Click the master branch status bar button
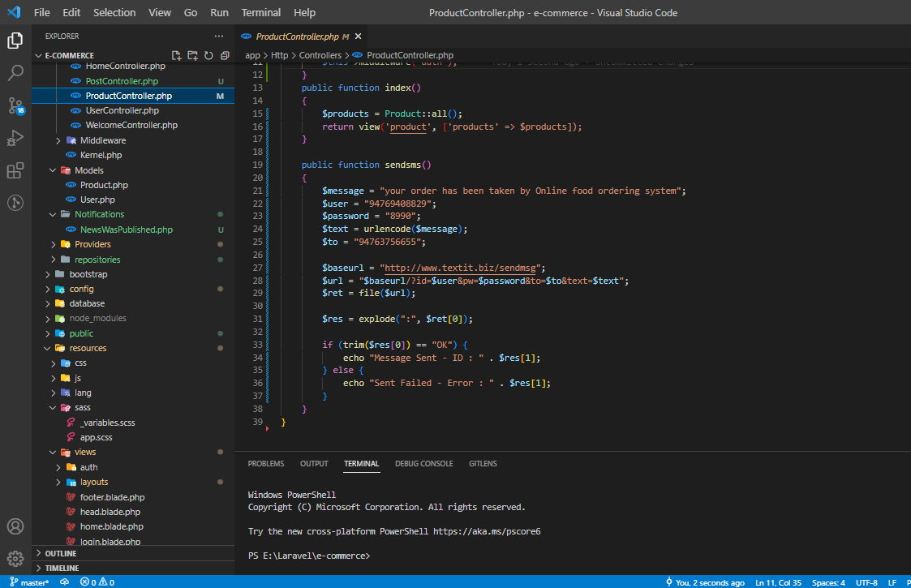Screen dimensions: 911x588 point(29,582)
